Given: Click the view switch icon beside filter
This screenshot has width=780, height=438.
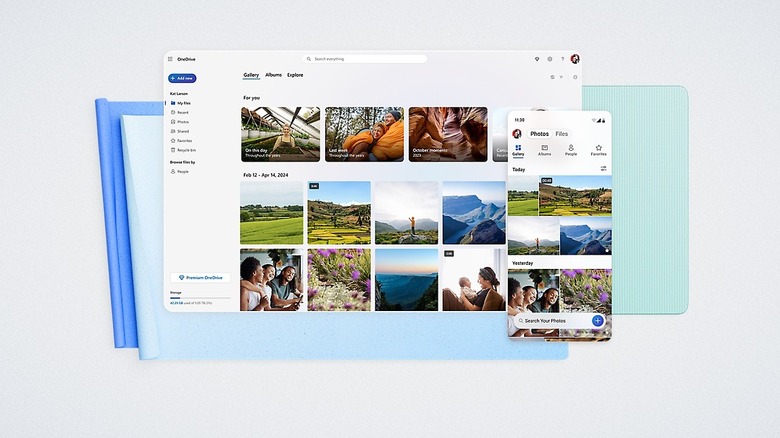Looking at the screenshot, I should (x=552, y=77).
